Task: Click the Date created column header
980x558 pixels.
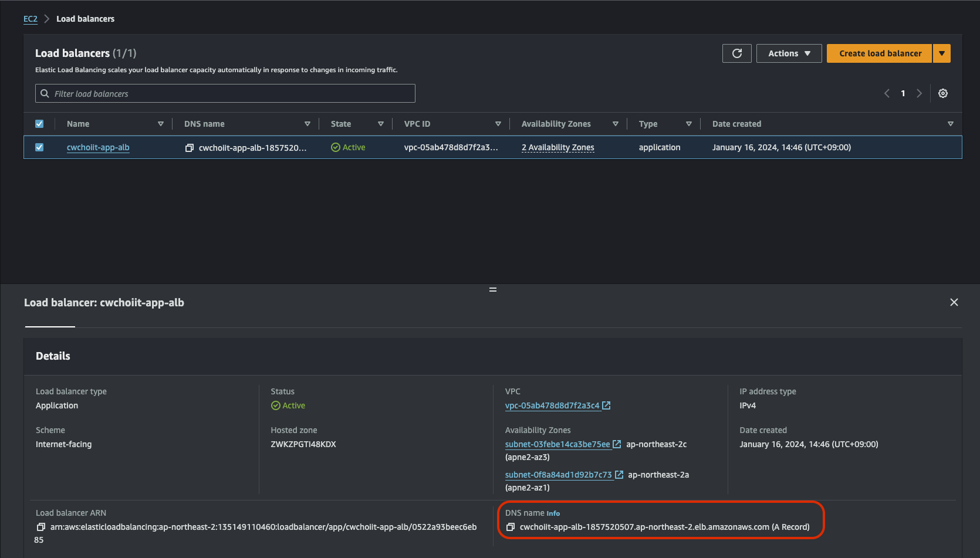Action: [736, 124]
